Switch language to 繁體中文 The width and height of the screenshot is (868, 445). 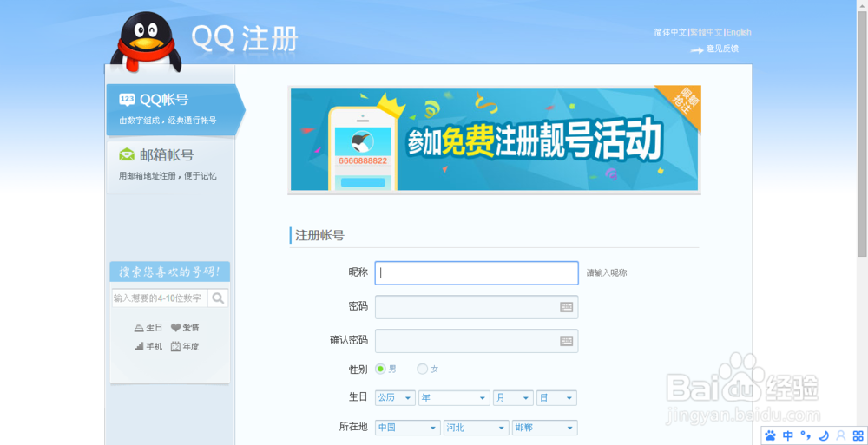(x=707, y=33)
